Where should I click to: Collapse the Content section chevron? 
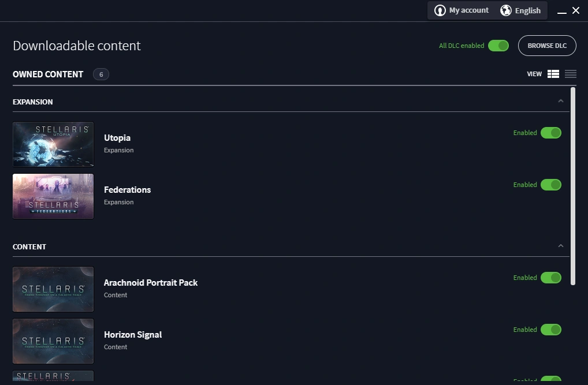point(560,246)
